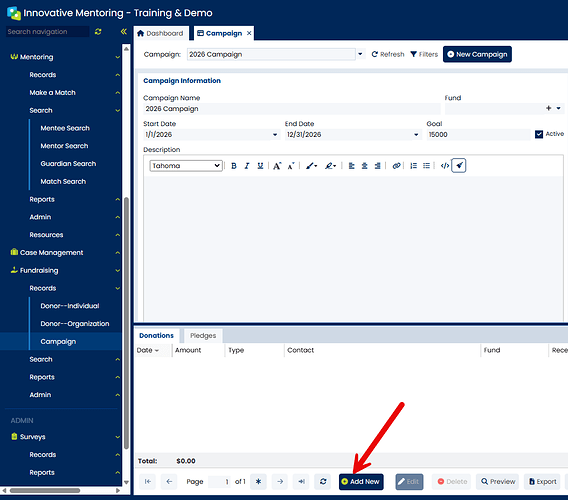Viewport: 568px width, 500px height.
Task: Collapse the Mentoring section
Action: pos(117,57)
